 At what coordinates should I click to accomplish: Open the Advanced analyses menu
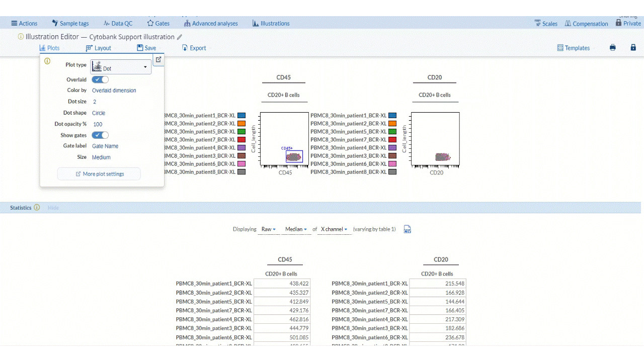tap(211, 24)
